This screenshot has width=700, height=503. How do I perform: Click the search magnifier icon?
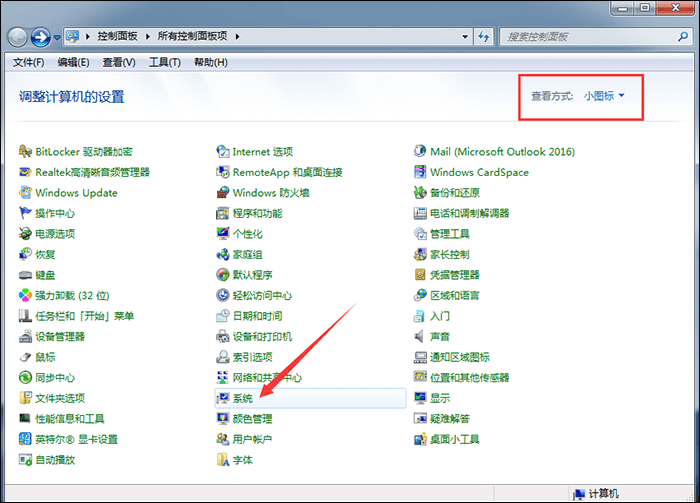683,37
